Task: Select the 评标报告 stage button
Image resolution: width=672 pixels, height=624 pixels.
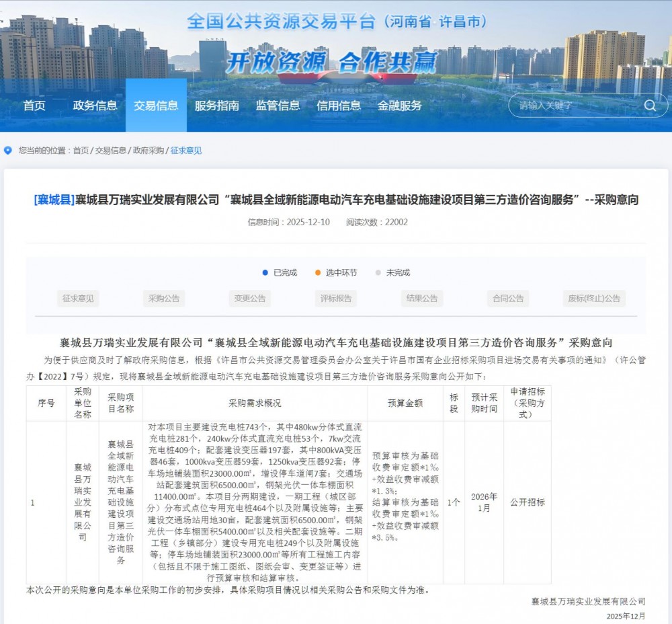Action: (x=336, y=299)
